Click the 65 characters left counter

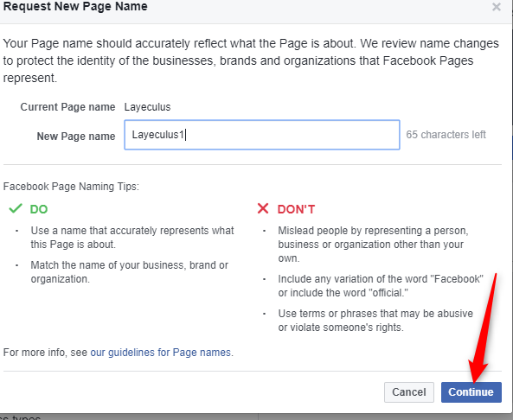click(x=446, y=134)
